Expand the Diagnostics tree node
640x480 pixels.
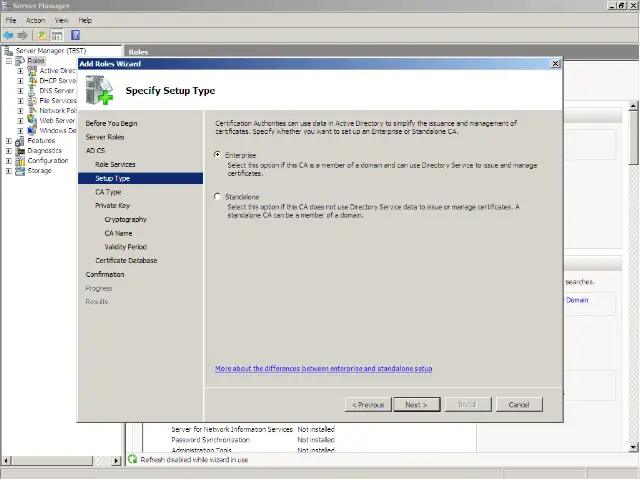click(x=9, y=151)
